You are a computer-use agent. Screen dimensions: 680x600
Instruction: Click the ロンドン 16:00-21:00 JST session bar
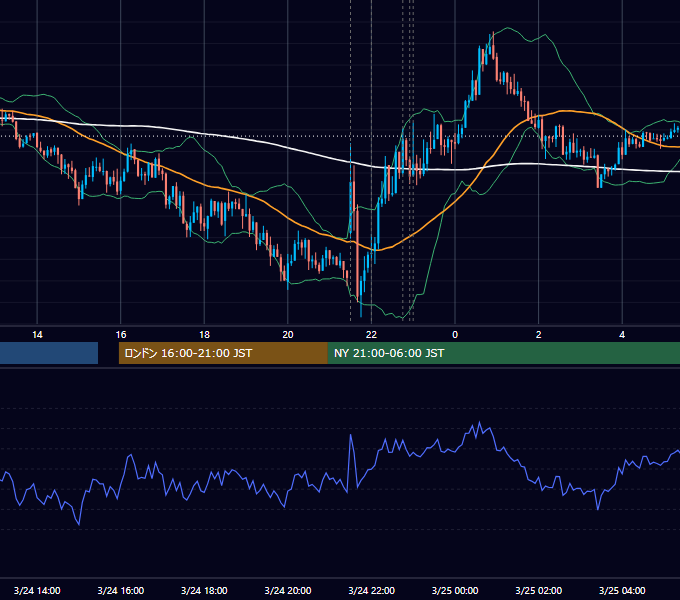point(223,353)
